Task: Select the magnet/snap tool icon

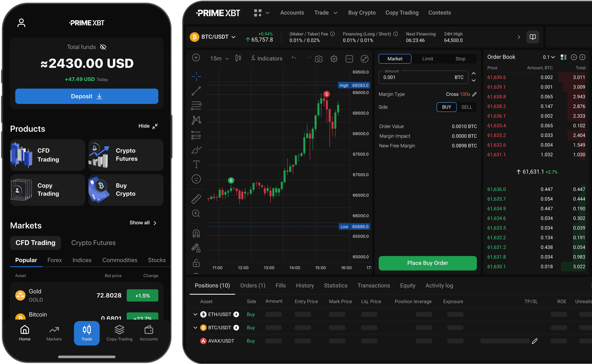Action: pyautogui.click(x=196, y=234)
